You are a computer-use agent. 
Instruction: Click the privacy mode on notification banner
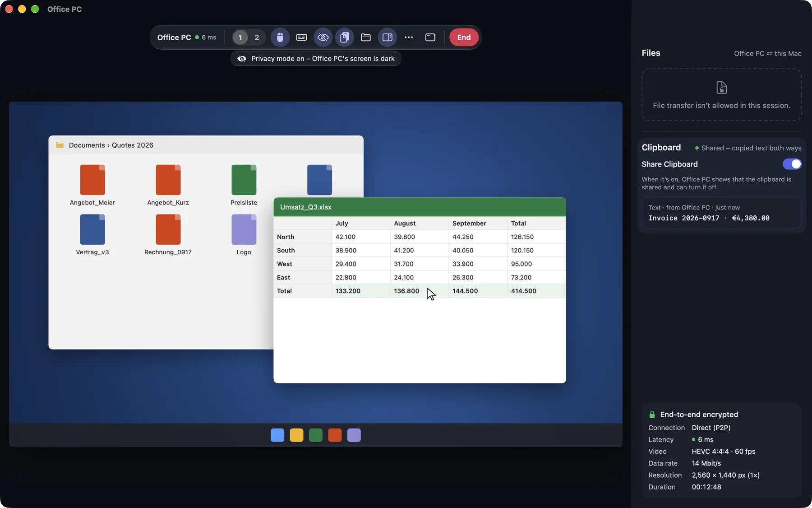coord(316,59)
